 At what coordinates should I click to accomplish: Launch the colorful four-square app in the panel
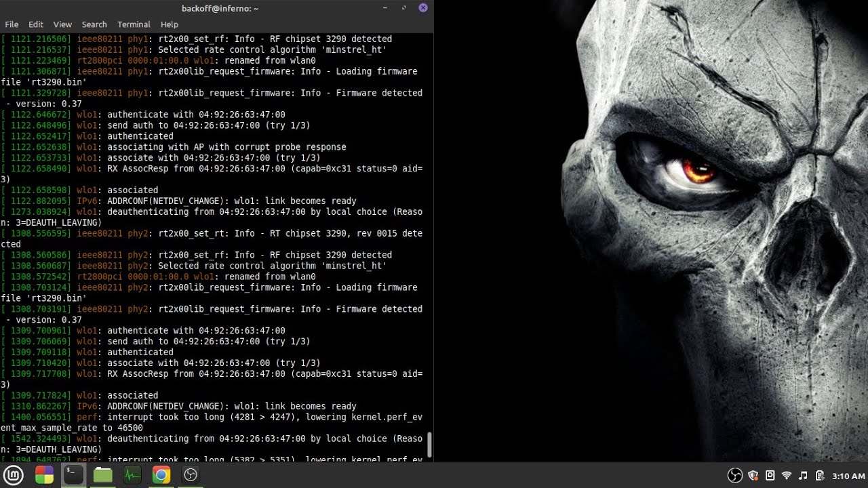[44, 475]
